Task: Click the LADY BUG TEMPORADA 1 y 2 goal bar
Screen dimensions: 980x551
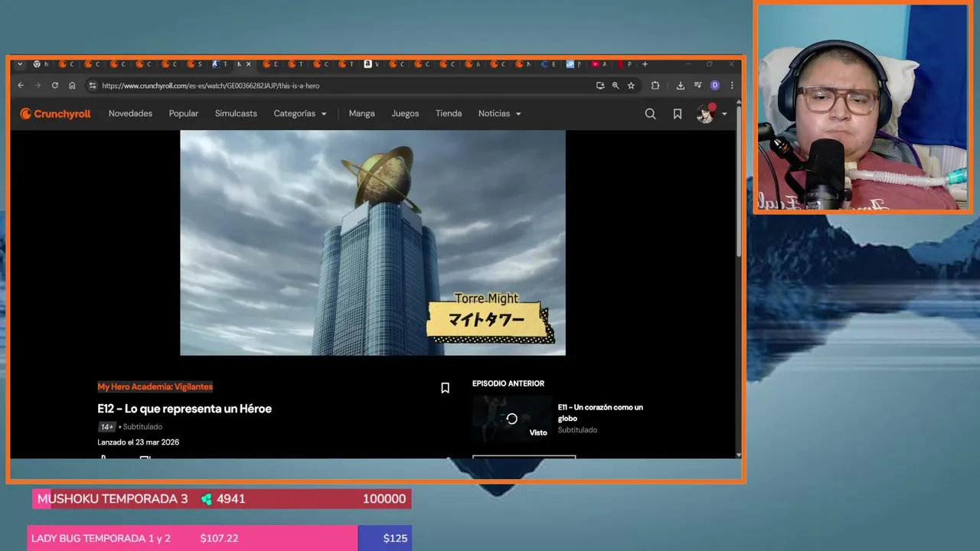Action: point(220,538)
